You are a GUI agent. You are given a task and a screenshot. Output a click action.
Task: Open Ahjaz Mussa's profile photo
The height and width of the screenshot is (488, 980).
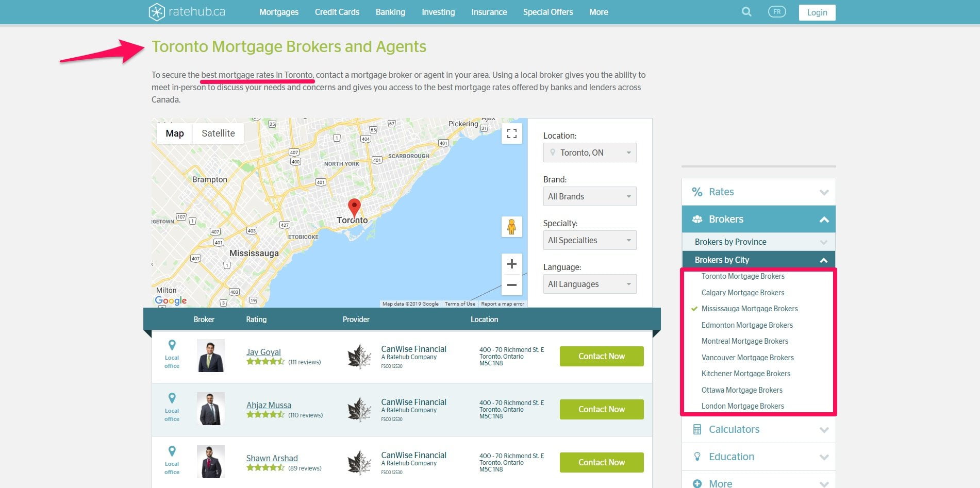tap(211, 409)
